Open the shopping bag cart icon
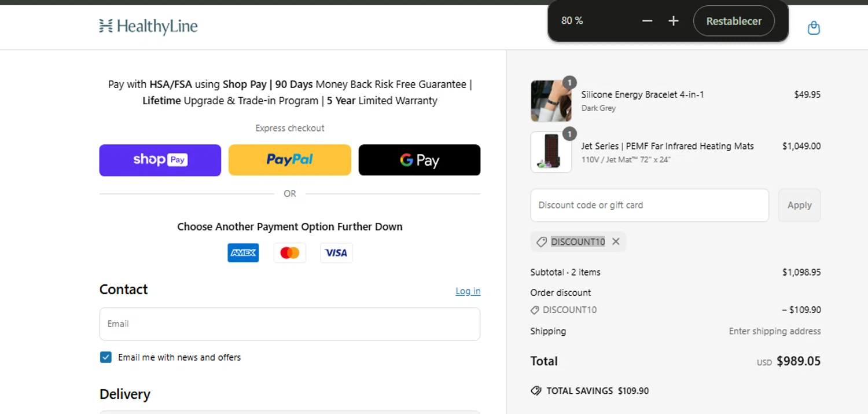868x414 pixels. (814, 28)
